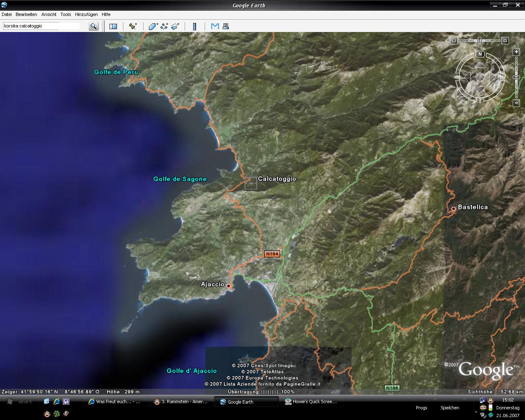Click the green flower ICQ quick launch icon
Image resolution: width=525 pixels, height=420 pixels.
point(57,414)
